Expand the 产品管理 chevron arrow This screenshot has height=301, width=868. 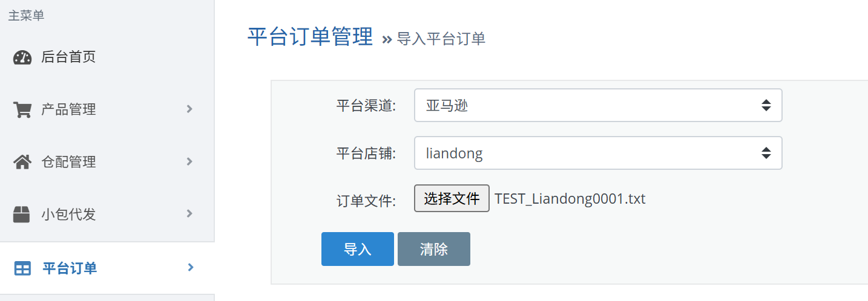pos(189,109)
